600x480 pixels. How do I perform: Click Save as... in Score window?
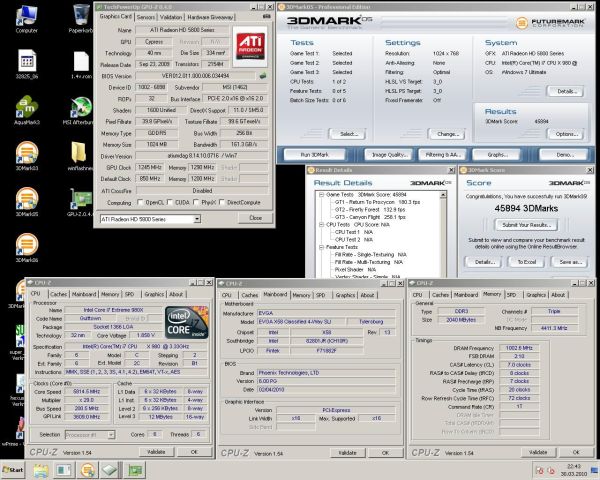tap(569, 262)
